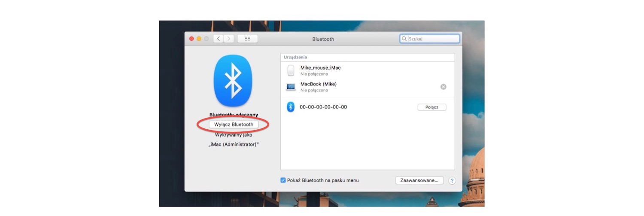Click the large Bluetooth logo
This screenshot has height=216, width=644.
click(233, 80)
